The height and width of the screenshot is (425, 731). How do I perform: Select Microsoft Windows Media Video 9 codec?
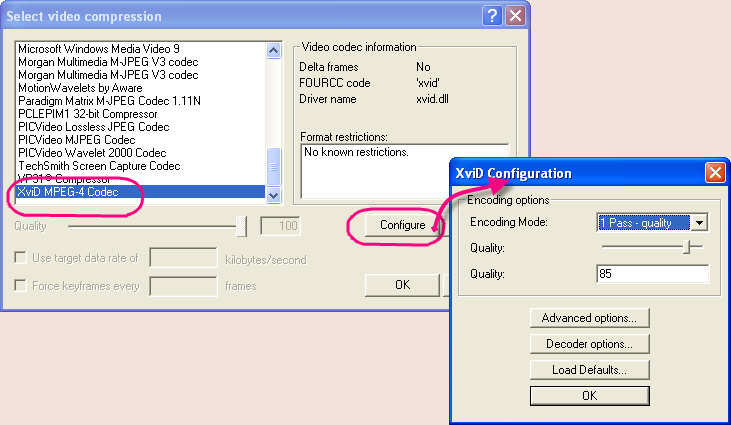pos(140,49)
